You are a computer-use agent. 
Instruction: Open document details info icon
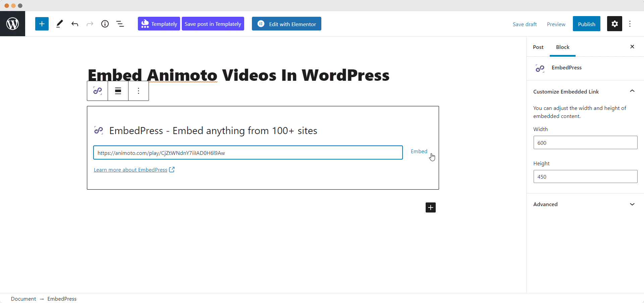pos(105,24)
